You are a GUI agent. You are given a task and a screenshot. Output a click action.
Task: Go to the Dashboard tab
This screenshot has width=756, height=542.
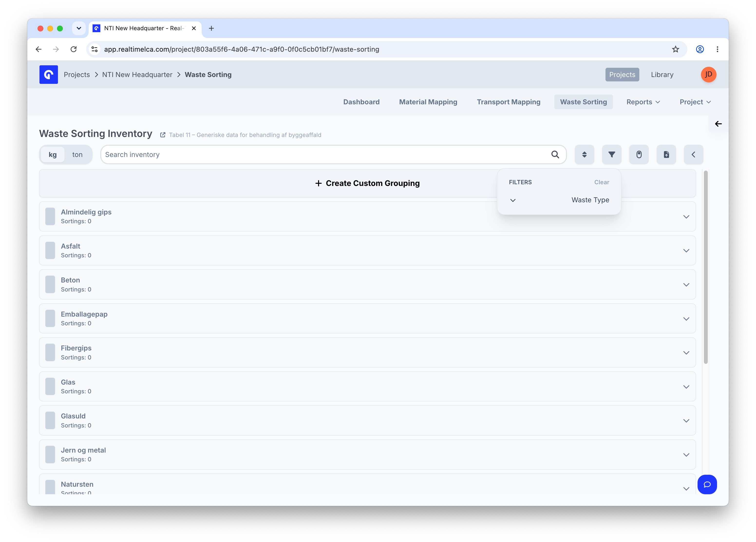(361, 102)
